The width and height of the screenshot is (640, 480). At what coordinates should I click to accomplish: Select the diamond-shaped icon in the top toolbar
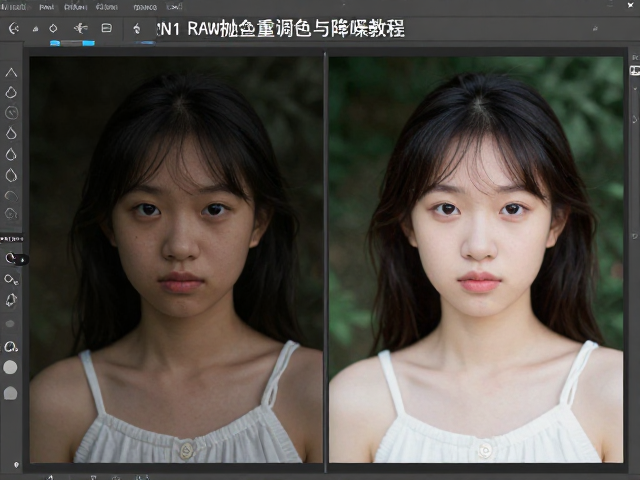[x=53, y=28]
